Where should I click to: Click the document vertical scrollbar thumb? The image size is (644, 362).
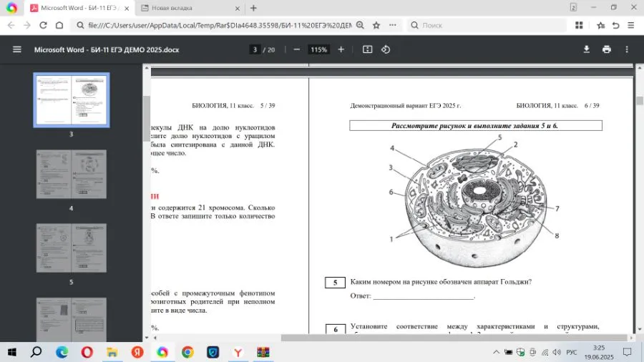[x=640, y=101]
